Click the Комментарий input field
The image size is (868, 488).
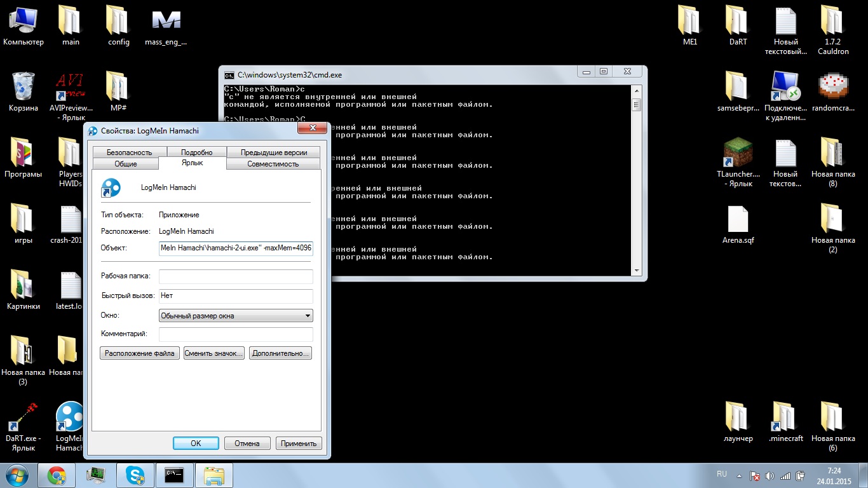236,334
